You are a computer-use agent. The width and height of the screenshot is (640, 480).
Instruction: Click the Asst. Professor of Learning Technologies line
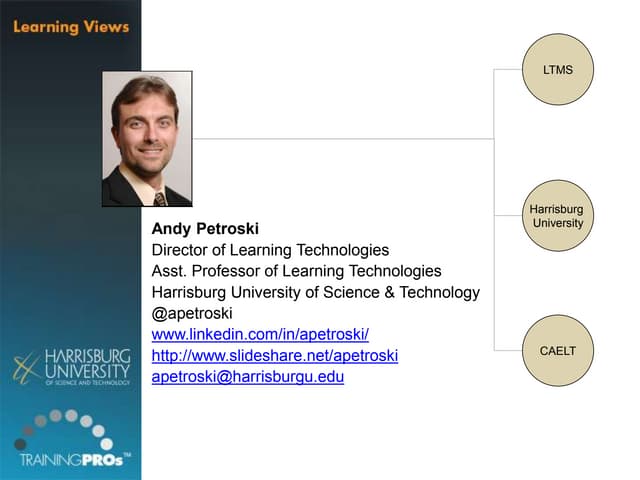pos(296,271)
